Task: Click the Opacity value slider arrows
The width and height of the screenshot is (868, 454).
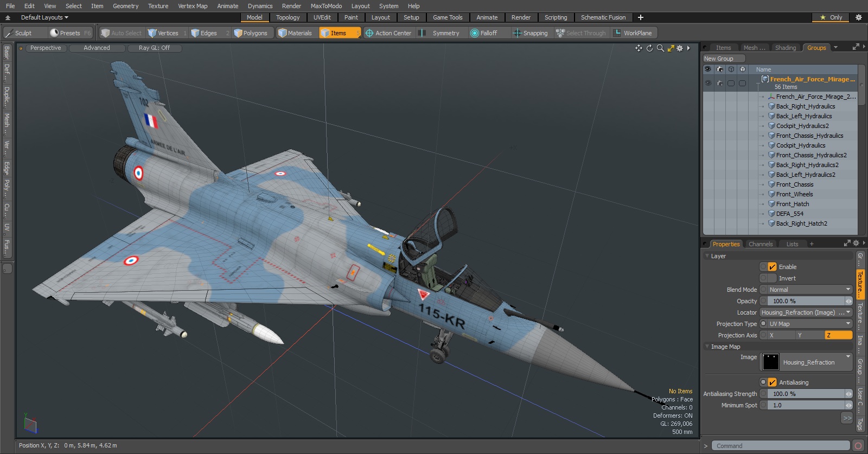Action: point(848,301)
